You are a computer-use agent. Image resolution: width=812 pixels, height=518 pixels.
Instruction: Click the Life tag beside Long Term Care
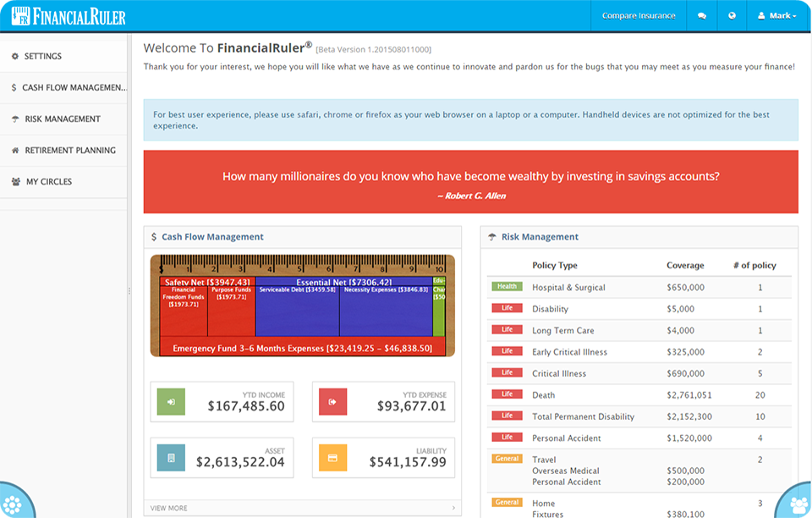point(507,329)
